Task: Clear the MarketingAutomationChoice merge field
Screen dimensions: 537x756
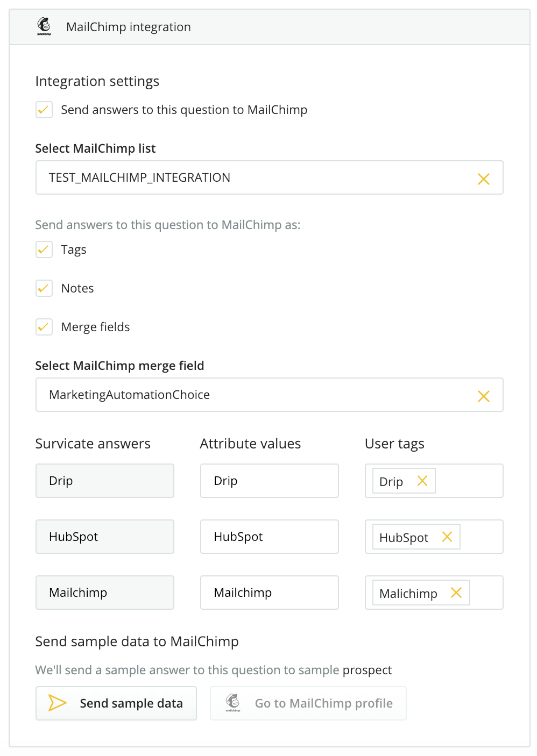Action: [x=484, y=396]
